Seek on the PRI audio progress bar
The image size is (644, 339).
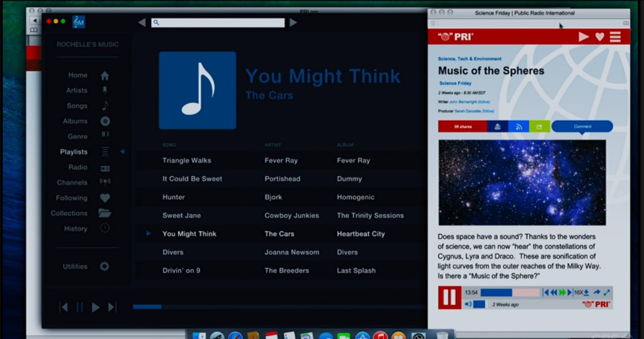[510, 292]
